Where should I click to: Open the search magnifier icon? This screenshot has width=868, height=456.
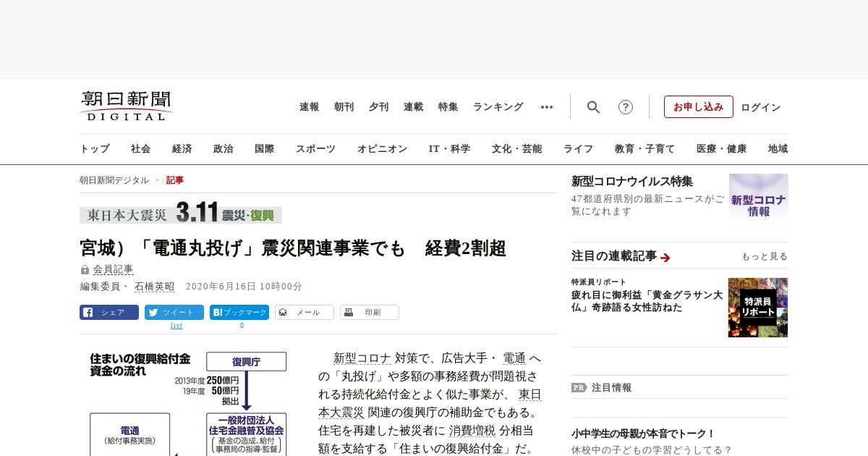click(x=593, y=107)
